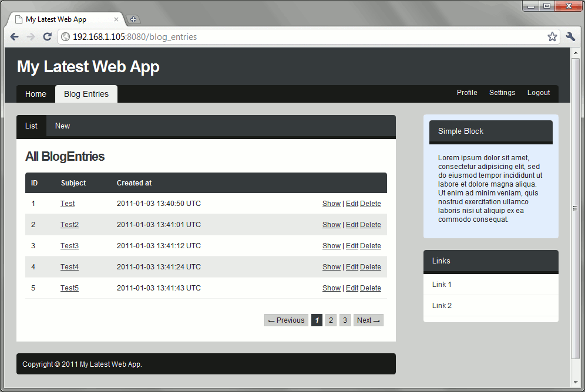585x392 pixels.
Task: Edit the Test4 entry
Action: (x=352, y=267)
